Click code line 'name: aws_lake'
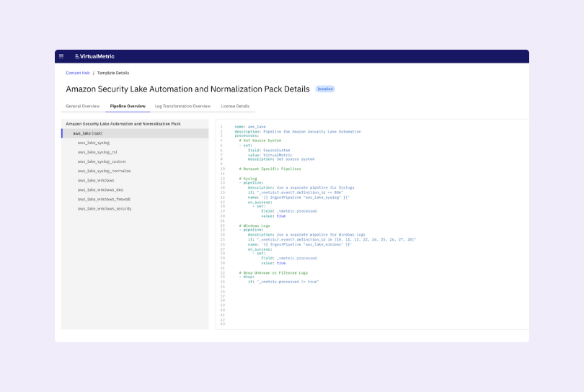584x392 pixels. (250, 127)
